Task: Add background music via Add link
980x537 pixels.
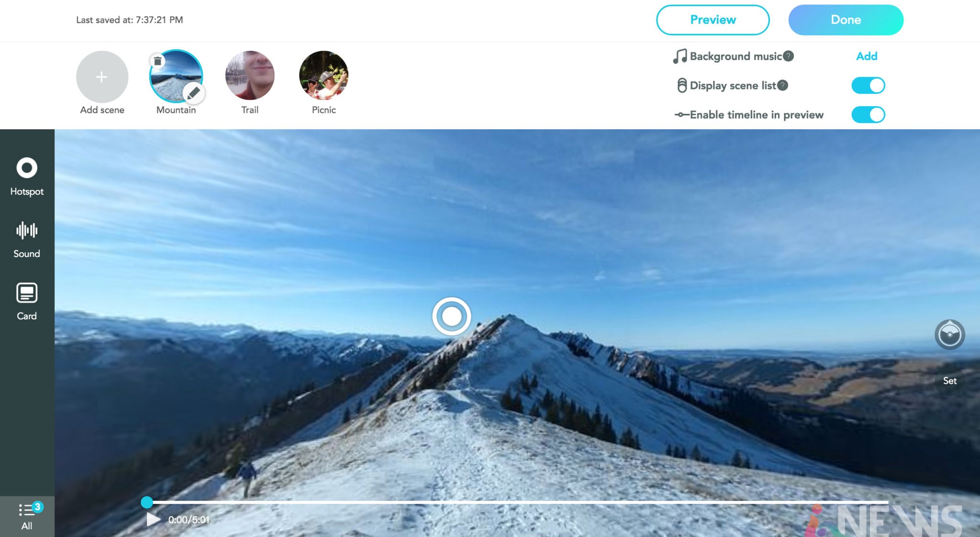Action: pos(867,56)
